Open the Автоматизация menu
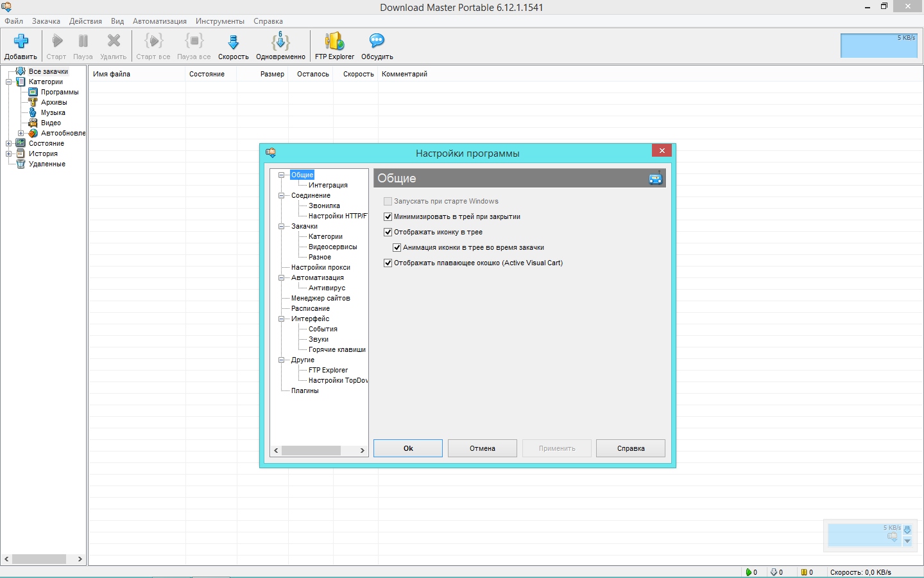This screenshot has width=924, height=578. click(160, 21)
